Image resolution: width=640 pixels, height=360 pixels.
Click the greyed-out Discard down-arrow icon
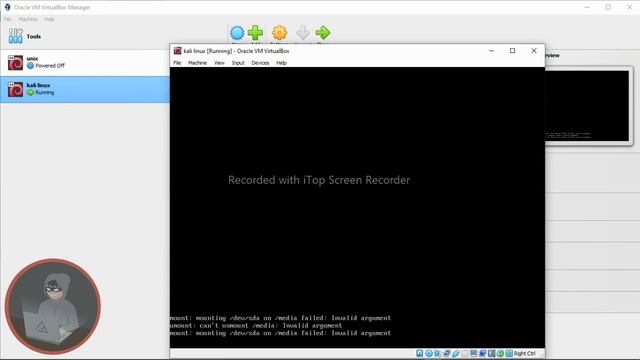pos(302,33)
